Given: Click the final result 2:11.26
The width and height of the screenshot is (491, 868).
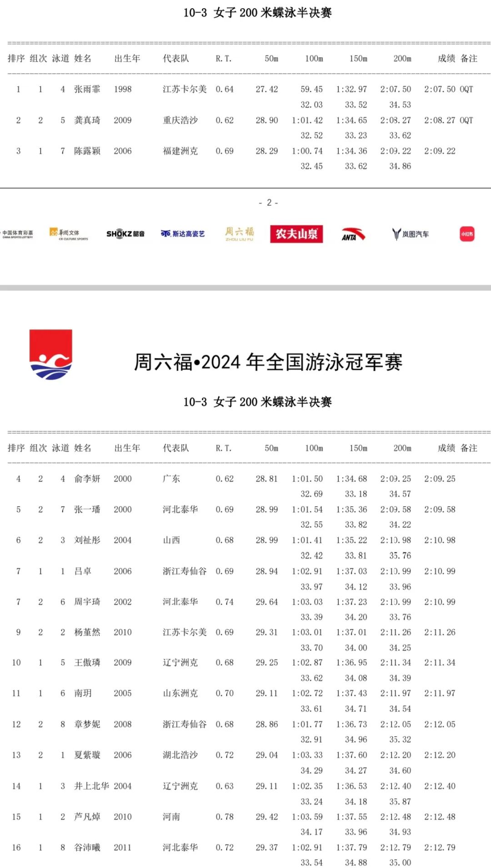Looking at the screenshot, I should click(440, 632).
